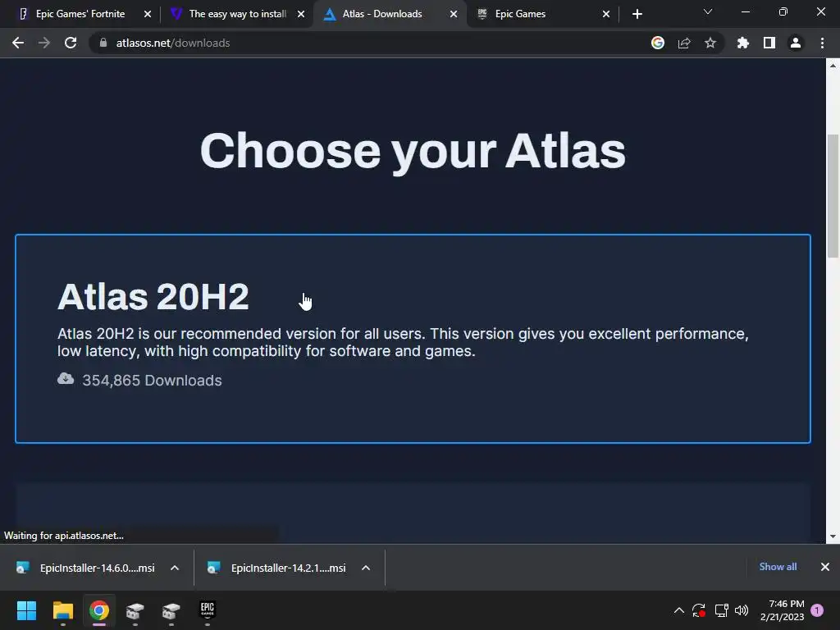Viewport: 840px width, 630px height.
Task: Click the Chrome taskbar icon
Action: tap(99, 610)
